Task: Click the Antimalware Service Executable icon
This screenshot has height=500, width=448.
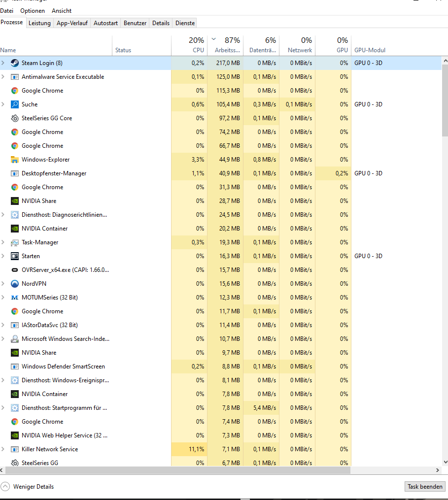Action: [x=15, y=77]
